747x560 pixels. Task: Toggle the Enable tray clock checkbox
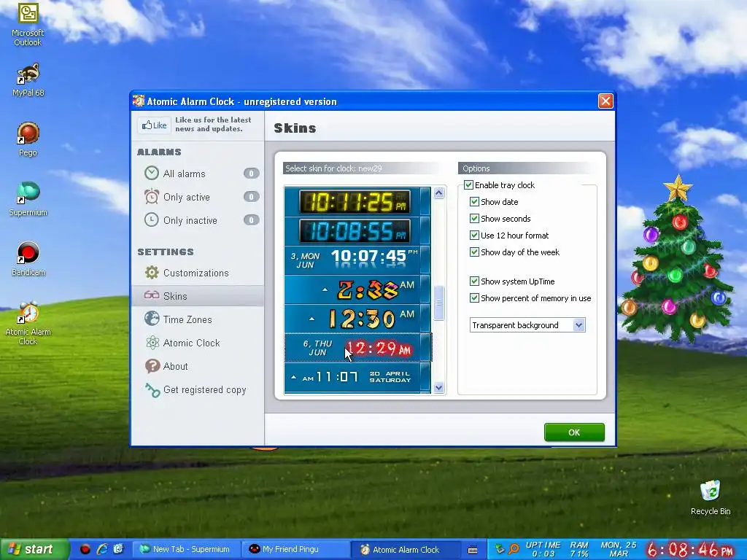click(469, 184)
